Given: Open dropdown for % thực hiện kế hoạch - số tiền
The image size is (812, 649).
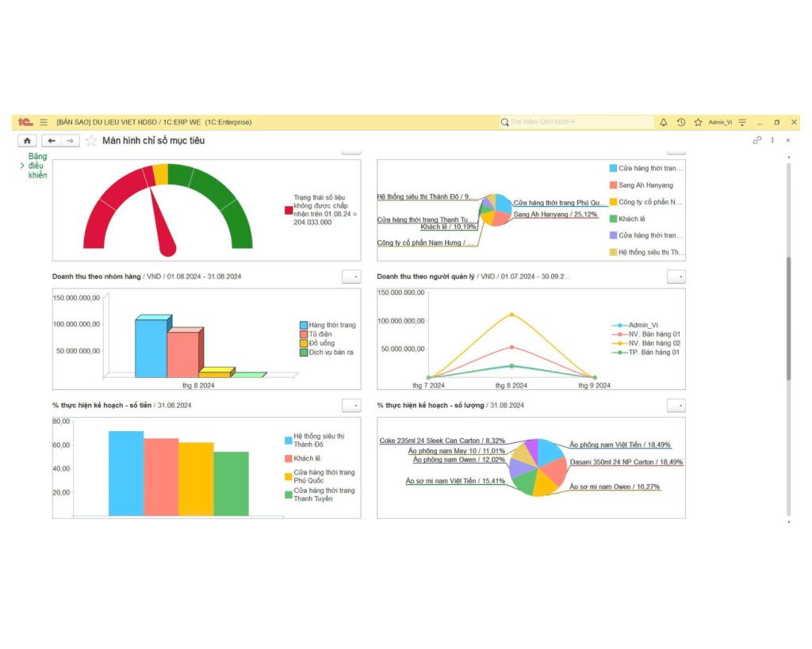Looking at the screenshot, I should (x=350, y=405).
